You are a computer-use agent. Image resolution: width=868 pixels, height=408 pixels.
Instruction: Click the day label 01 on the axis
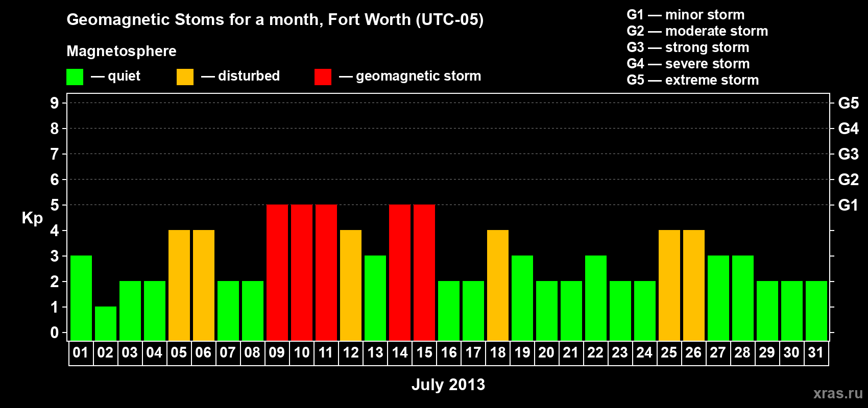[x=81, y=352]
